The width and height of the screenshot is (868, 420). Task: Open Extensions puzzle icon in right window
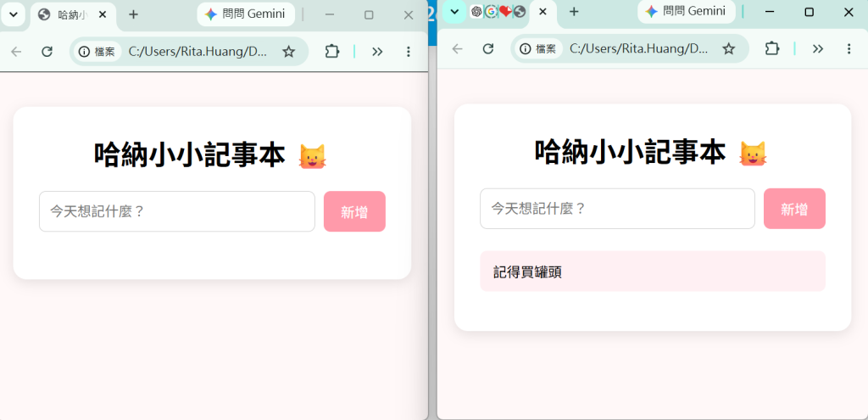click(772, 48)
